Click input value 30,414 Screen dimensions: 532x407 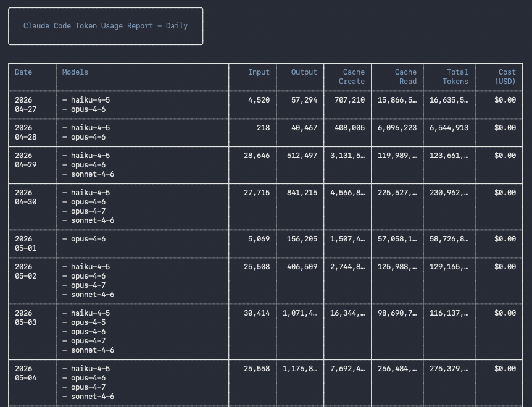click(257, 313)
